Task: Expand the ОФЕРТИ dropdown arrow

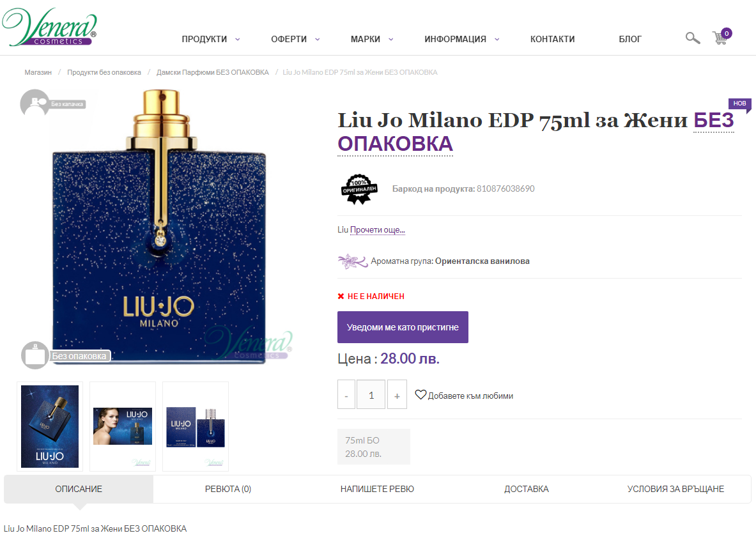Action: click(317, 40)
